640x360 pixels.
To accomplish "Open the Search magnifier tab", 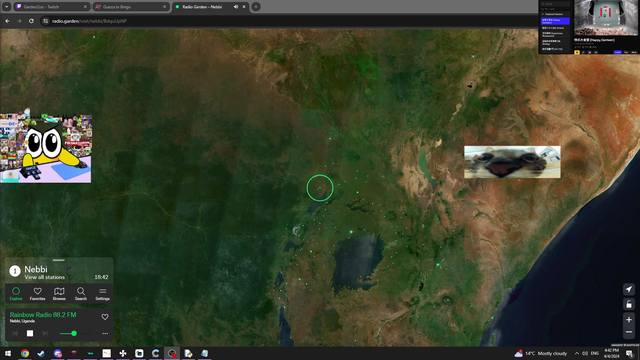I will point(81,293).
